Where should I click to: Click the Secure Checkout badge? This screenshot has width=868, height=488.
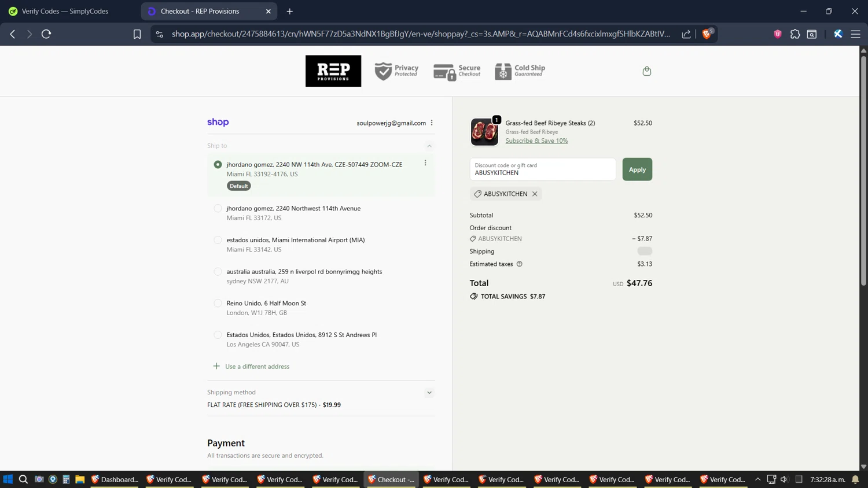[x=457, y=71]
